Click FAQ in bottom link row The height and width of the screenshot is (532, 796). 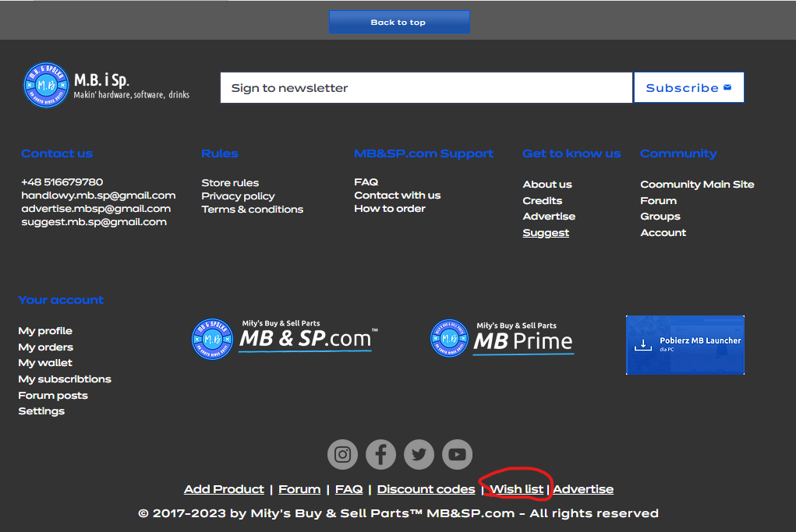tap(348, 489)
